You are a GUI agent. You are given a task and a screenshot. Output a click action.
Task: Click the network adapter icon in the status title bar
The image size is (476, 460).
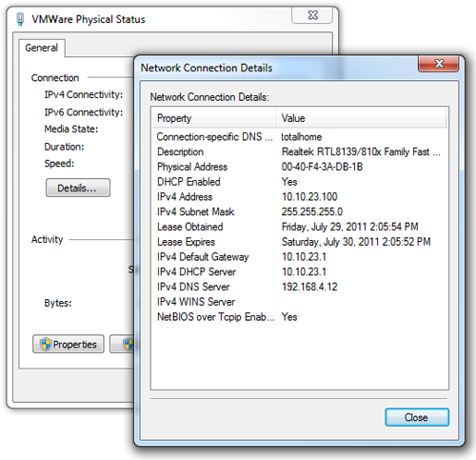pyautogui.click(x=20, y=19)
